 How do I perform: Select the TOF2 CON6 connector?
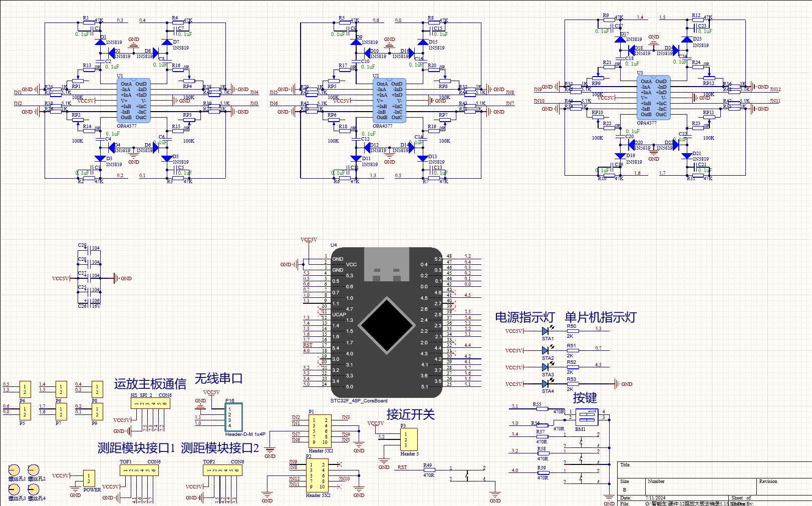pyautogui.click(x=223, y=470)
